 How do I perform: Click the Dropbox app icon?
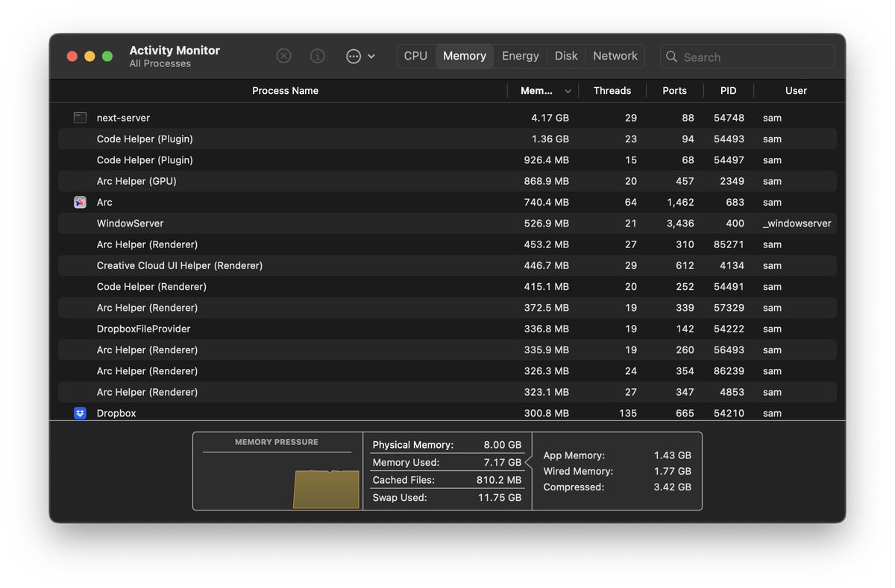point(80,413)
